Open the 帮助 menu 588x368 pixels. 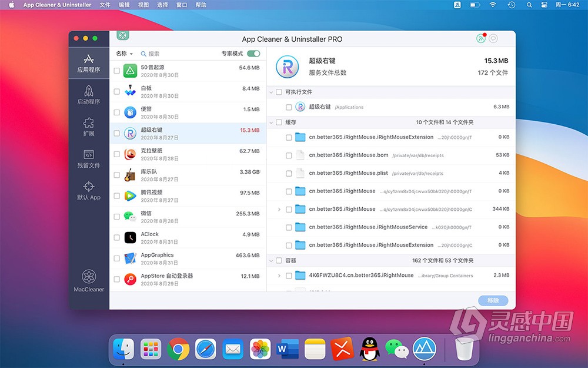click(x=201, y=5)
